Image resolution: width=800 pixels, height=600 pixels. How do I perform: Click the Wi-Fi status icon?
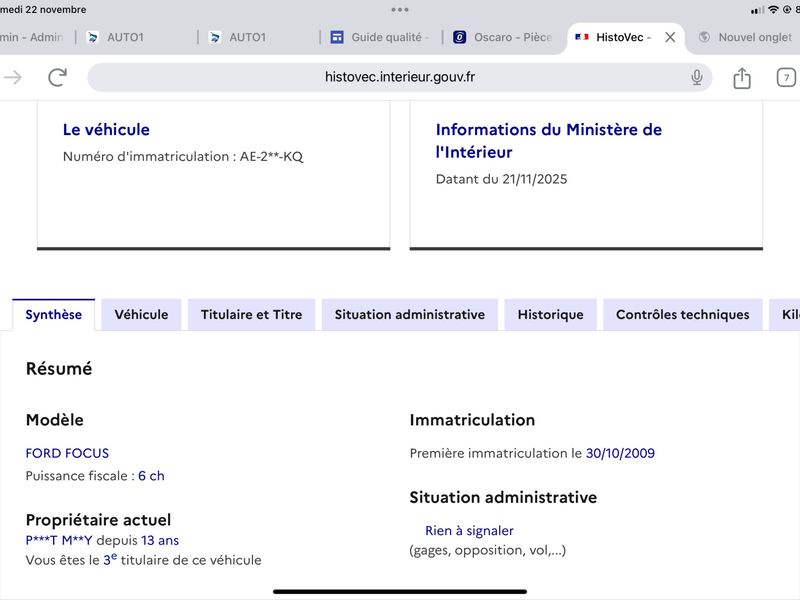coord(773,10)
